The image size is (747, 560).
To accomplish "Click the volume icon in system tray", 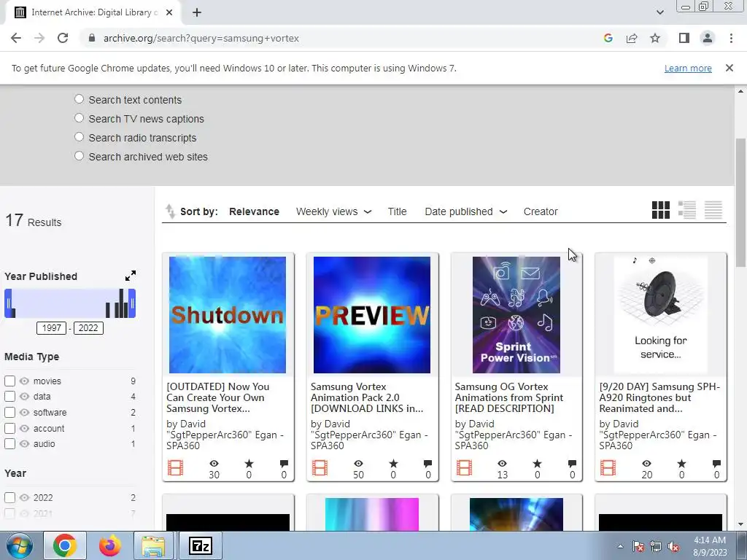I will [x=673, y=547].
